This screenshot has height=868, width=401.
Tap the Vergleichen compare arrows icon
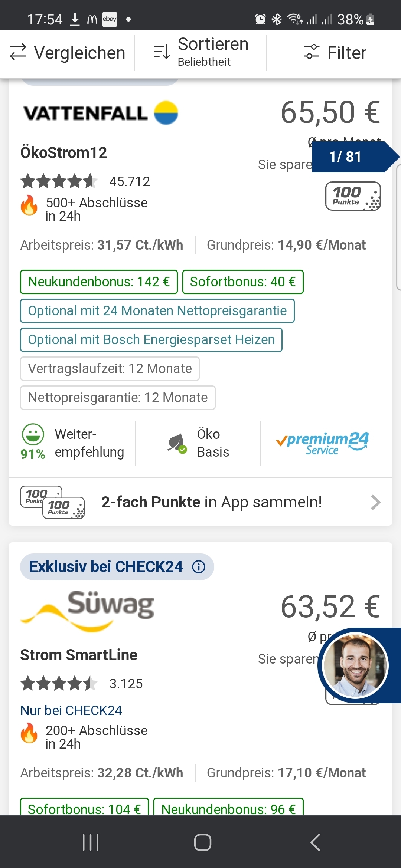tap(18, 52)
